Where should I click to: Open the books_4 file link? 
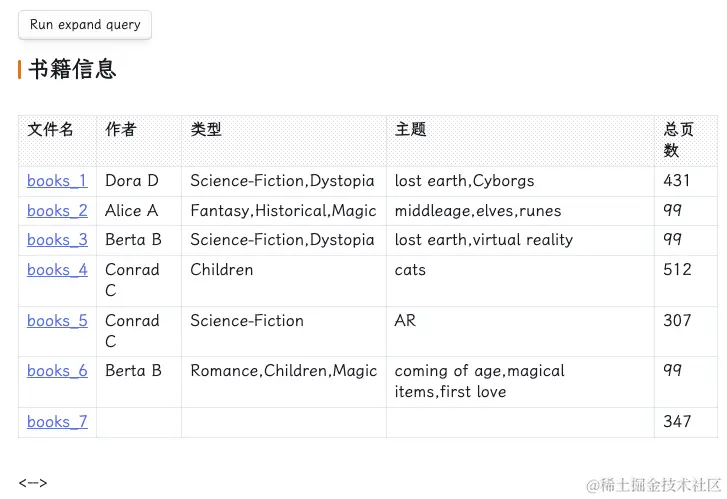57,269
